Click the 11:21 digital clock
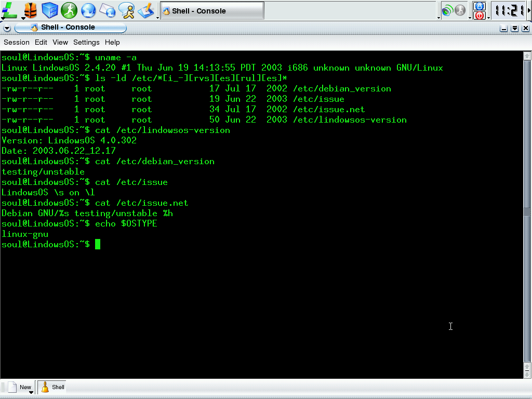This screenshot has width=532, height=399. tap(510, 10)
